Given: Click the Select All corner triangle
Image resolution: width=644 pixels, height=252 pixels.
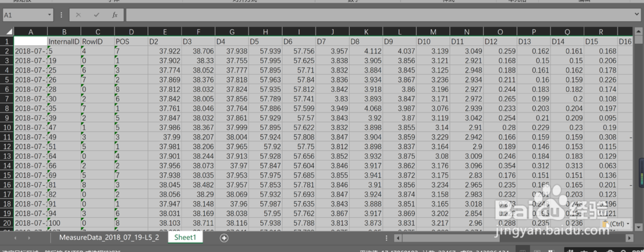Looking at the screenshot, I should [x=9, y=32].
